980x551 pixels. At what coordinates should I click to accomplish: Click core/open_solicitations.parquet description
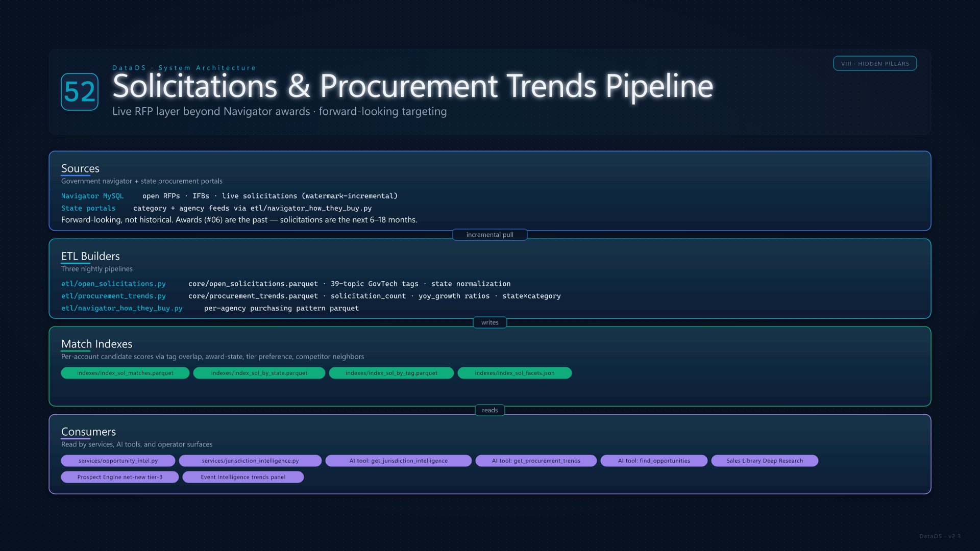pyautogui.click(x=350, y=284)
